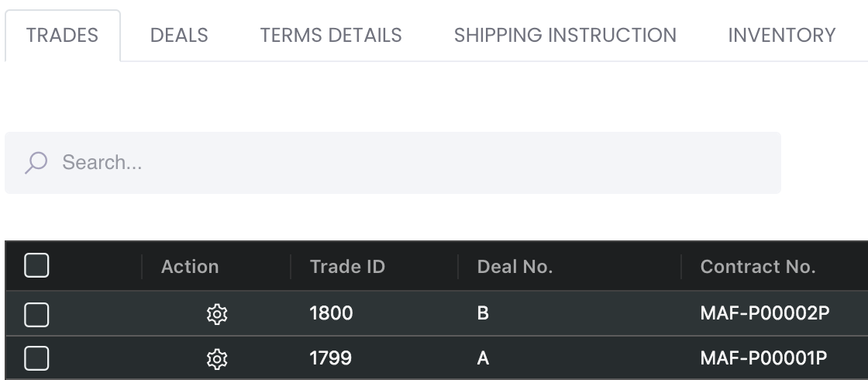Click Deal No. value A

pyautogui.click(x=483, y=358)
